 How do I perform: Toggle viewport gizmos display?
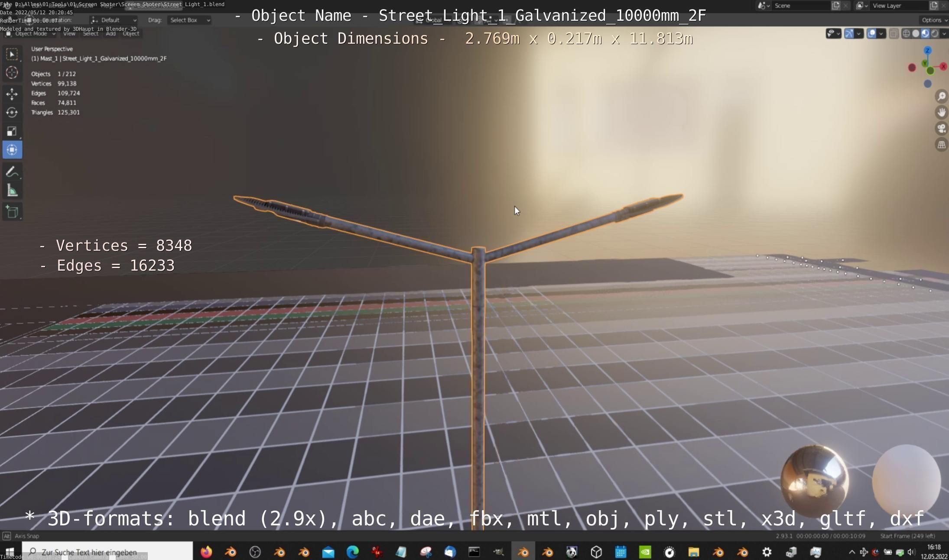point(849,34)
